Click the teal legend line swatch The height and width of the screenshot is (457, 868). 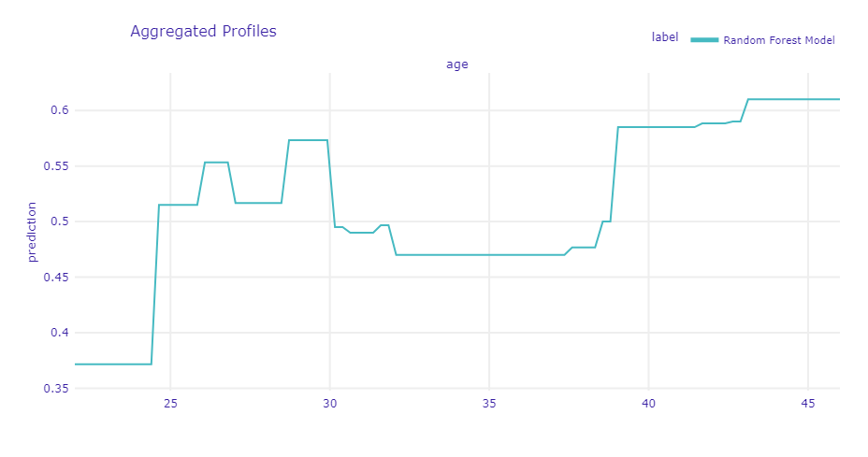704,40
